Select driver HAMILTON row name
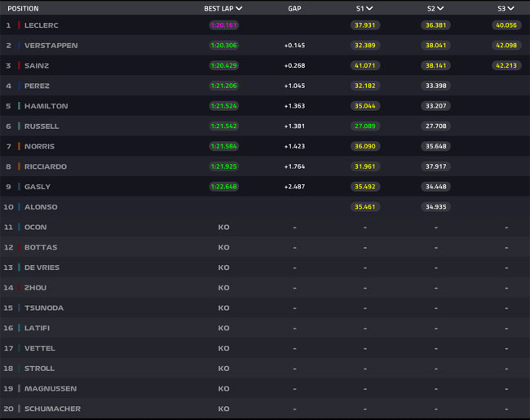Image resolution: width=530 pixels, height=420 pixels. coord(46,106)
